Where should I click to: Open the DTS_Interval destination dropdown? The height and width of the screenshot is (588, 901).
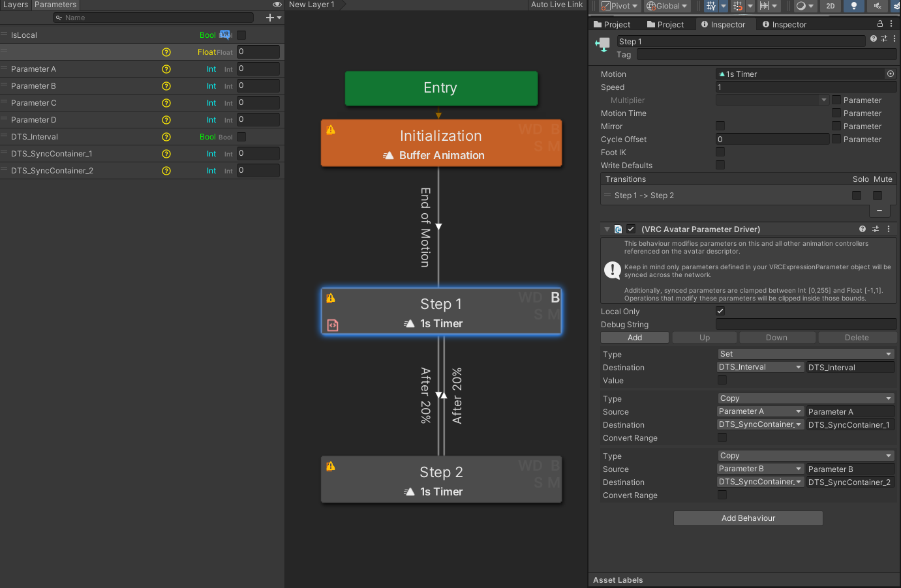pyautogui.click(x=760, y=367)
